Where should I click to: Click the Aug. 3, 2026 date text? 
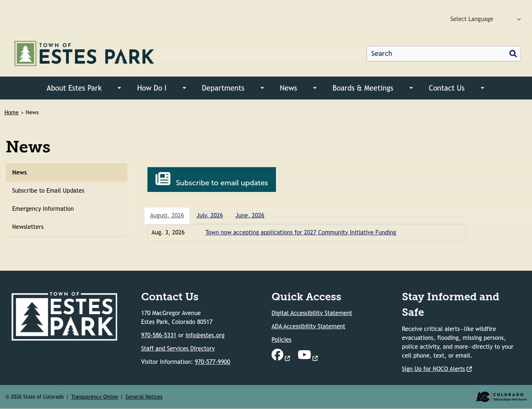point(168,233)
